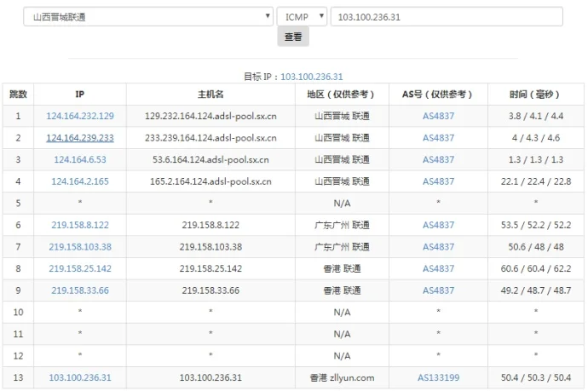Open IP link 124.164.239.233
Screen dimensions: 588x391
(80, 138)
